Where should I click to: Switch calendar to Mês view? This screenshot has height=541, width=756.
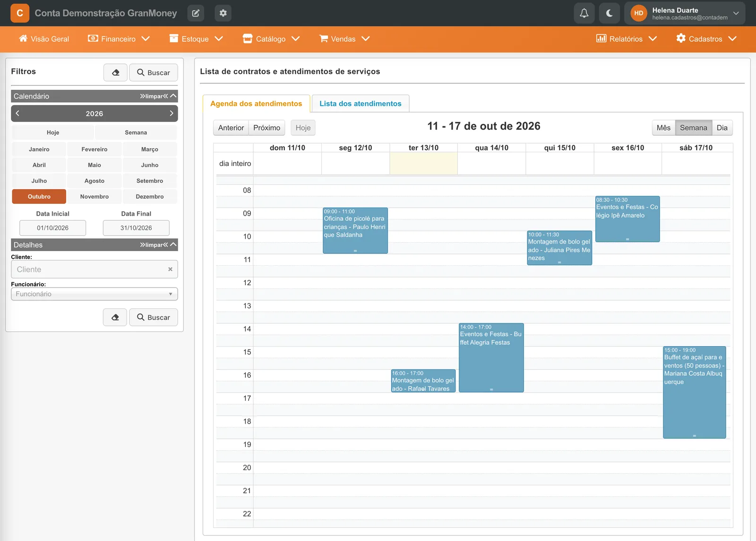tap(663, 128)
